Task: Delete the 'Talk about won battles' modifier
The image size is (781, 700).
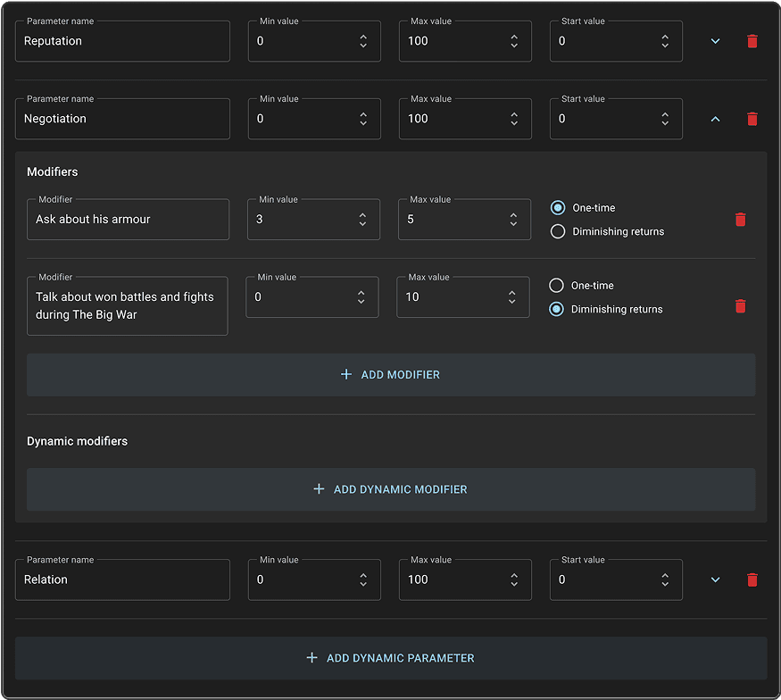Action: (x=740, y=306)
